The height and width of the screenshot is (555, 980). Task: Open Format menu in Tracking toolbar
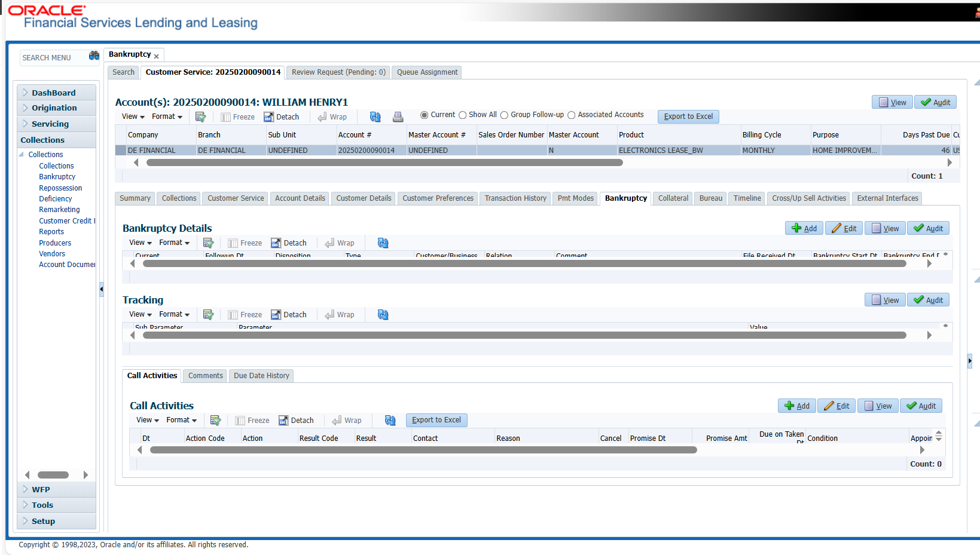click(174, 314)
